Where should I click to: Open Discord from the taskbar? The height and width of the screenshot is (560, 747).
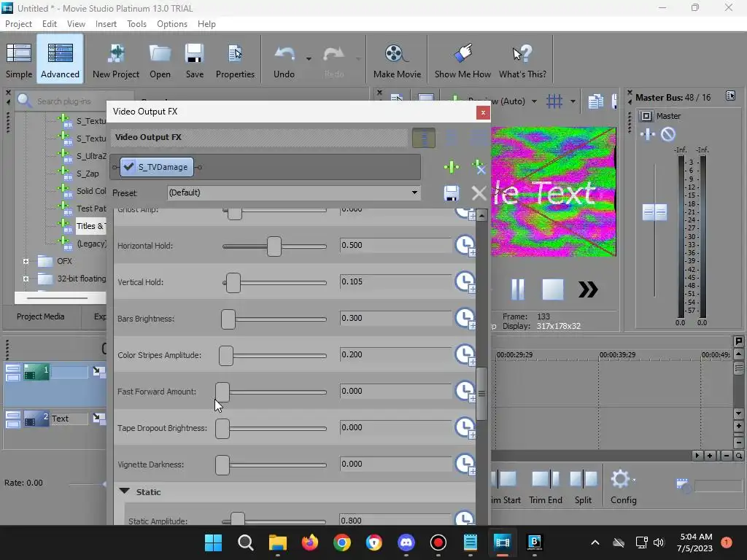click(406, 542)
